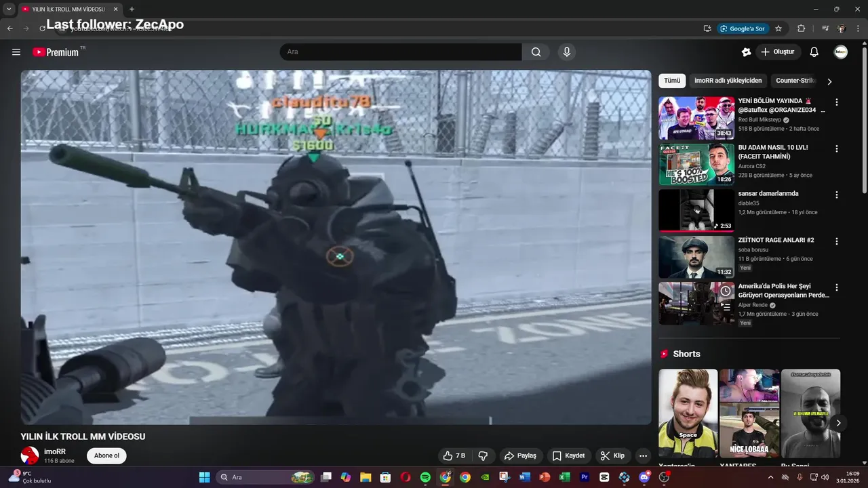Image resolution: width=868 pixels, height=488 pixels.
Task: Launch Excel from the taskbar
Action: [564, 477]
